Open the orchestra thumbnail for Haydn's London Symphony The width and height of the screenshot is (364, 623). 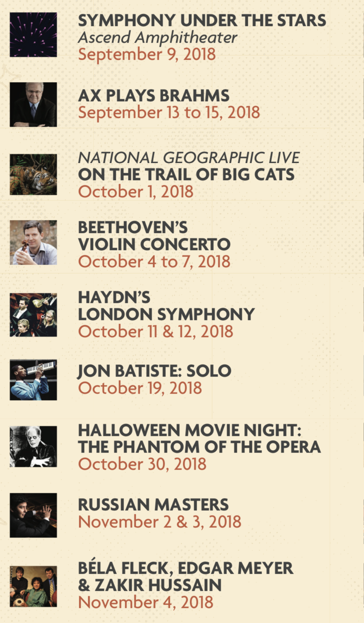tap(33, 315)
